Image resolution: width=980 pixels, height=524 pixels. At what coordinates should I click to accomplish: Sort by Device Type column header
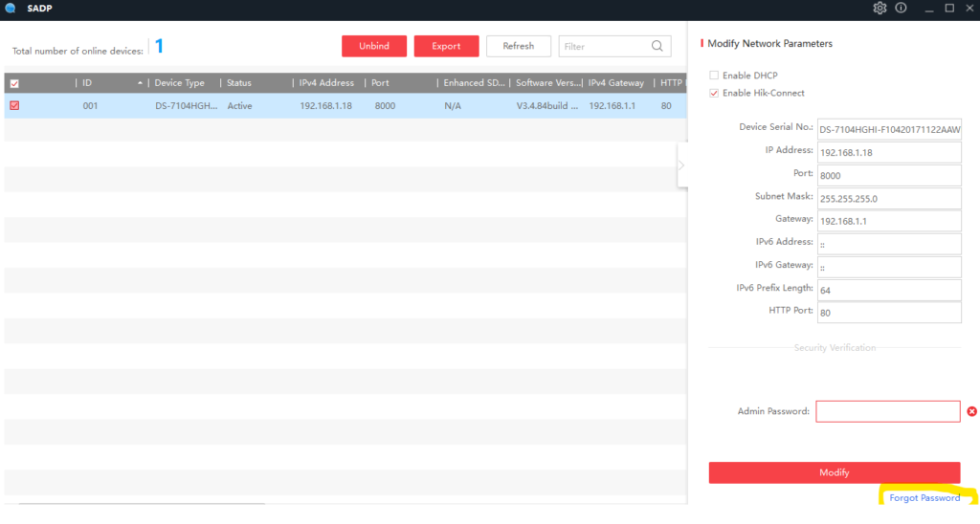pyautogui.click(x=179, y=83)
